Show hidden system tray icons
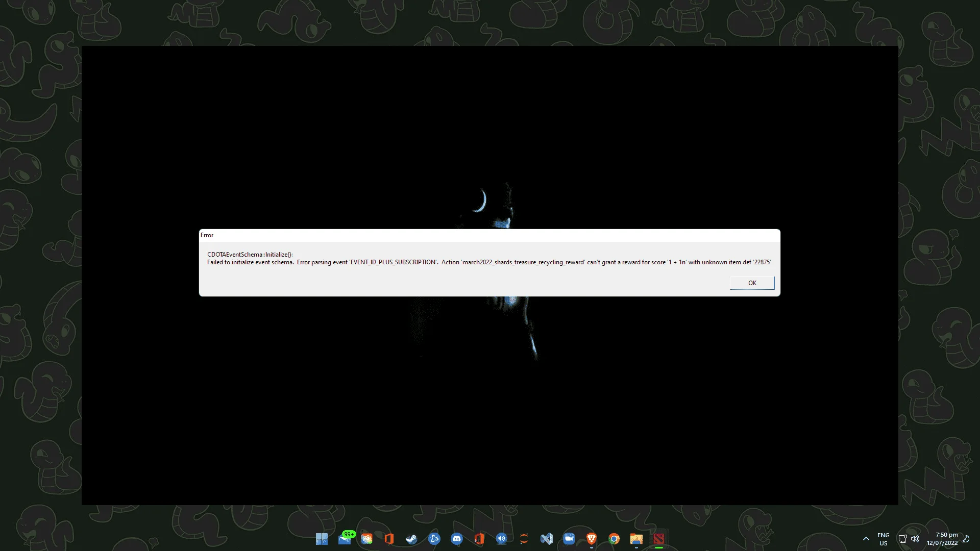 866,539
